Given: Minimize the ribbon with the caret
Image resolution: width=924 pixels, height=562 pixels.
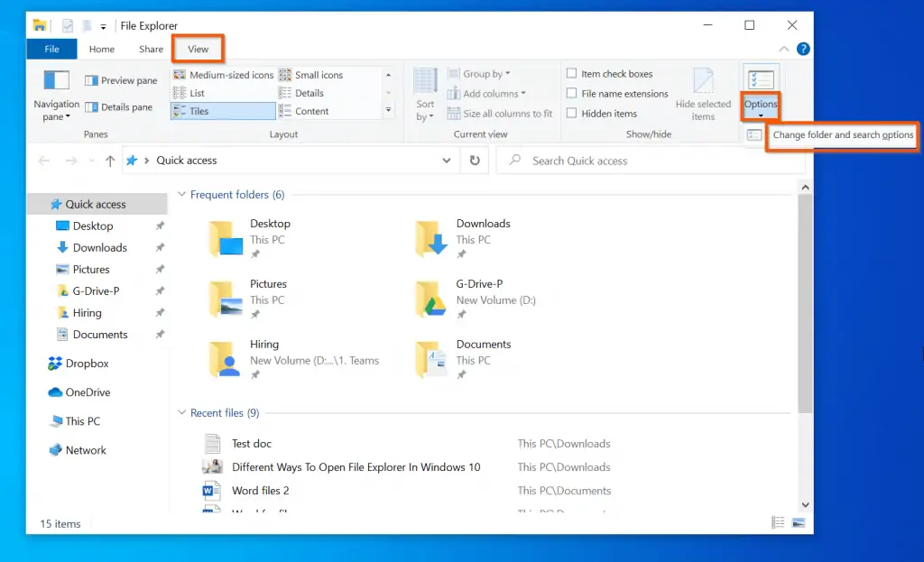Looking at the screenshot, I should 784,49.
